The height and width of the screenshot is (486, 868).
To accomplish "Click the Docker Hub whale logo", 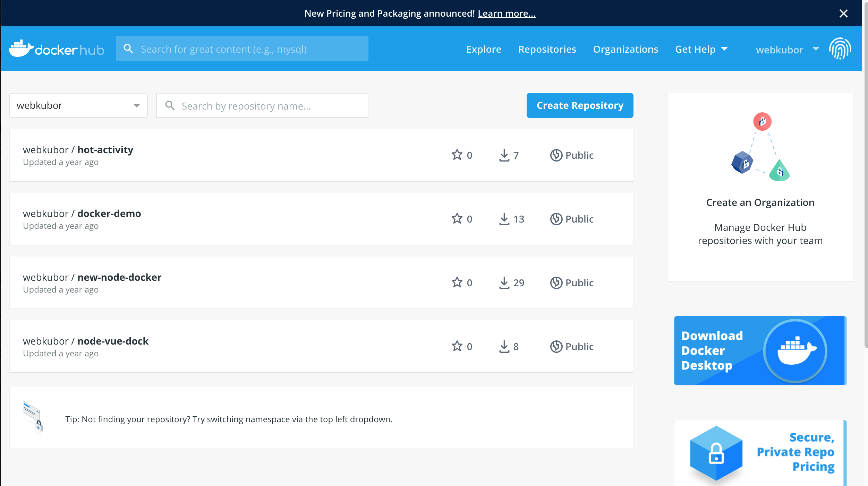I will pos(56,49).
